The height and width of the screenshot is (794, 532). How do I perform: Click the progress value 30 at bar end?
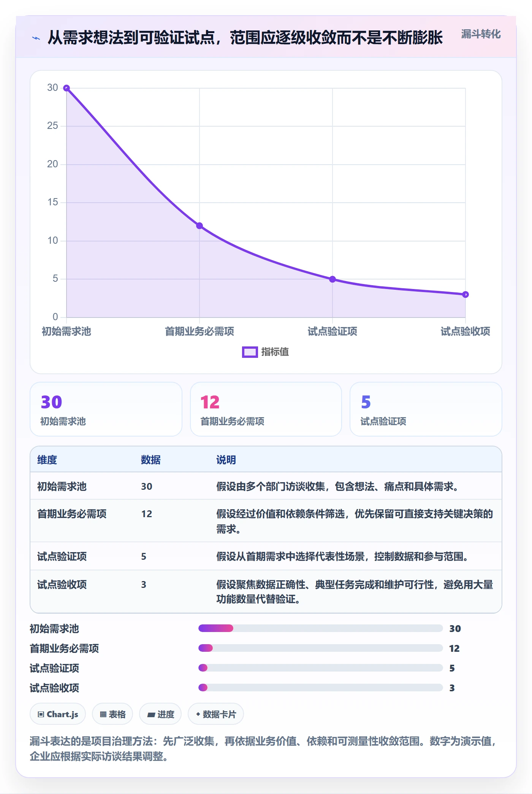[455, 629]
